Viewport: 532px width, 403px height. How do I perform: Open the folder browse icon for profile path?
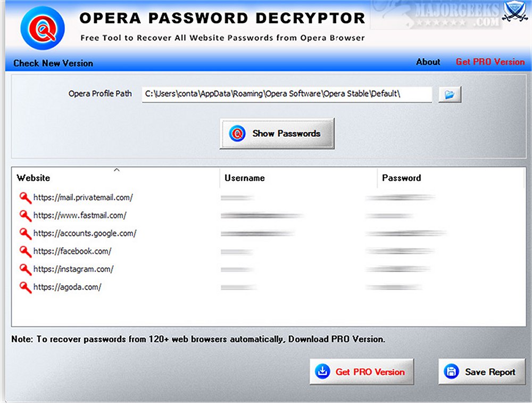click(450, 94)
